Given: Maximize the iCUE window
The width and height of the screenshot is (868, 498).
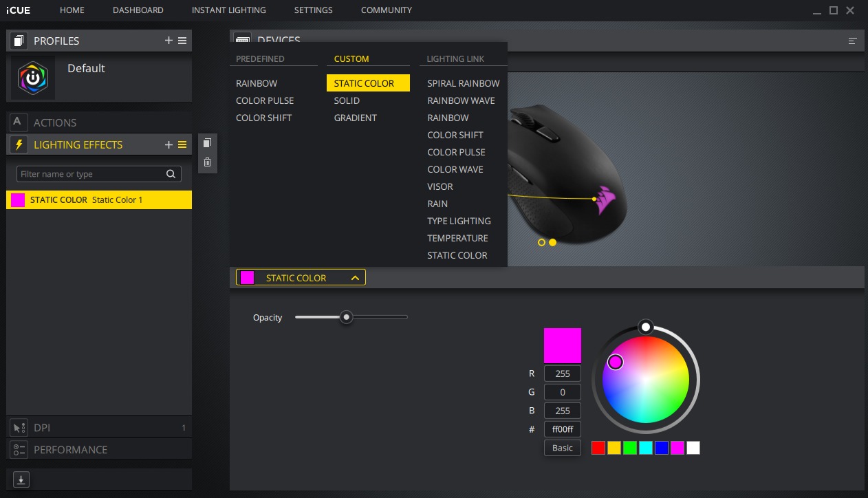Looking at the screenshot, I should click(834, 10).
